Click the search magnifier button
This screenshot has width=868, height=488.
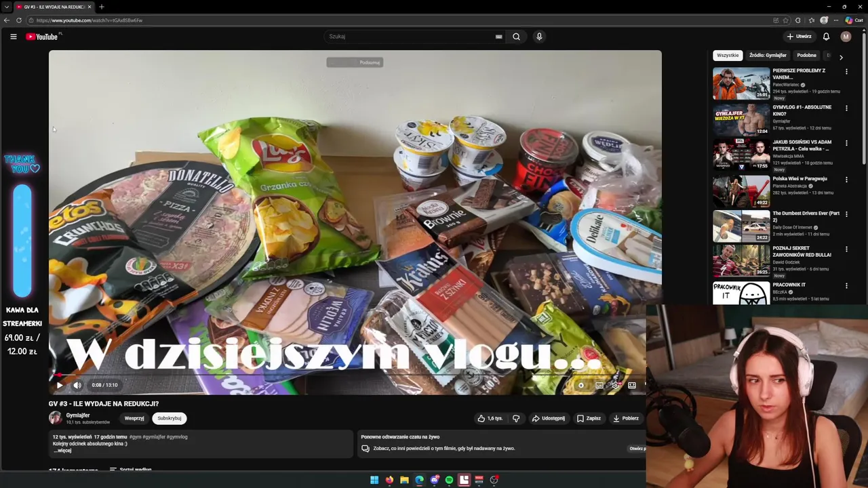point(516,37)
